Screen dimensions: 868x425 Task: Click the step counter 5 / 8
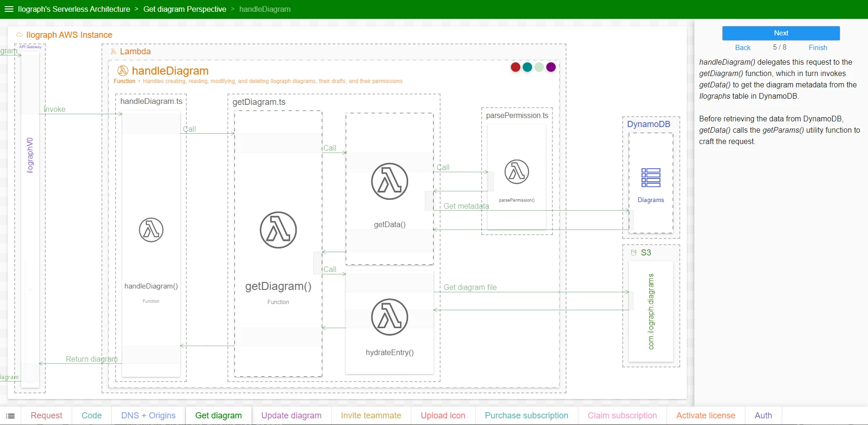click(779, 47)
